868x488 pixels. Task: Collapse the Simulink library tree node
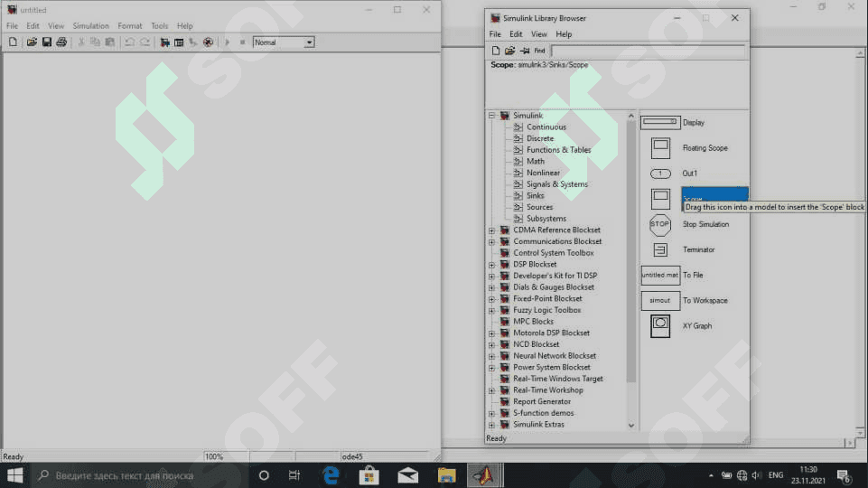click(x=491, y=115)
